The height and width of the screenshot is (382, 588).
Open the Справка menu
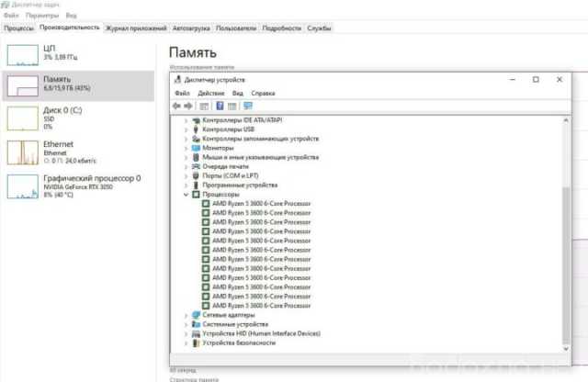click(x=263, y=93)
